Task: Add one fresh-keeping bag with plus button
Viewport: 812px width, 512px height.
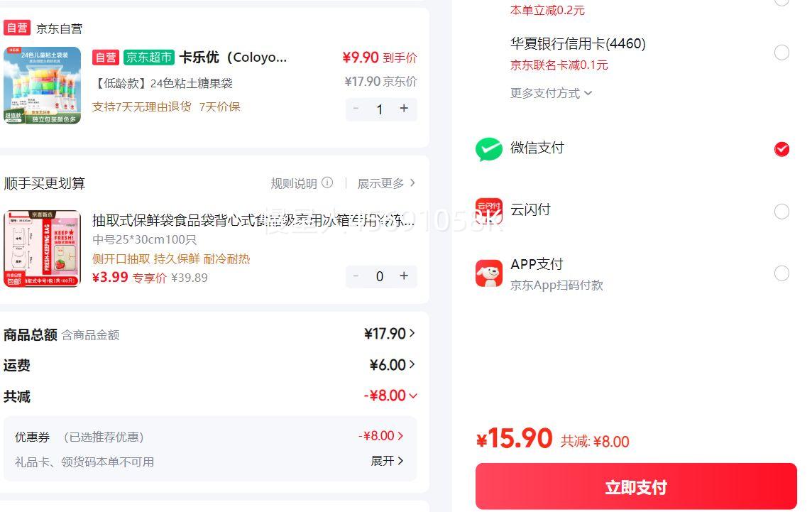Action: click(x=404, y=276)
